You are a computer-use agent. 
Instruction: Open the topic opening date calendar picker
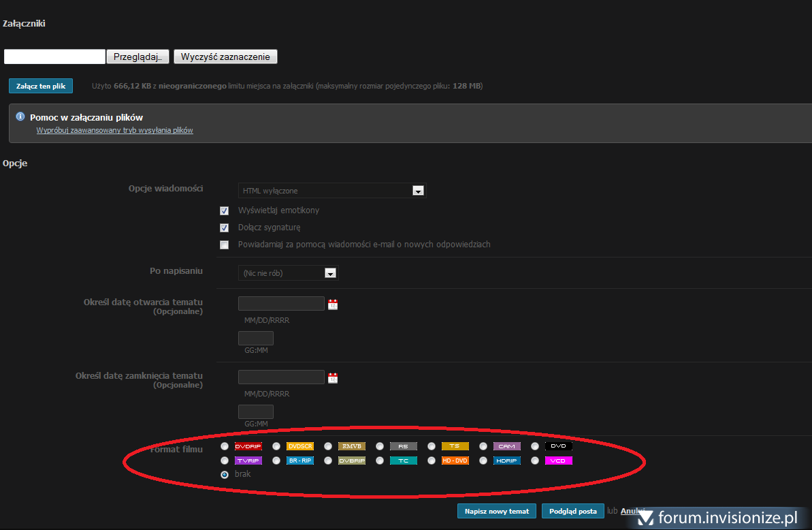[333, 305]
